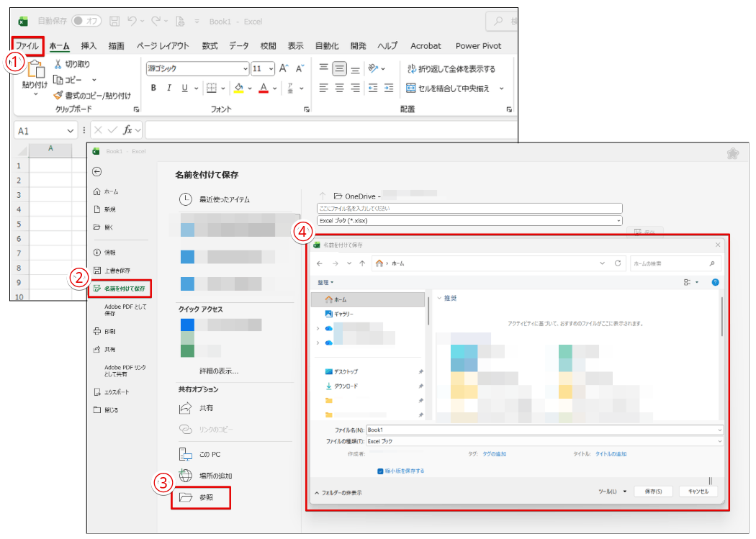Click the format painter brush icon
The image size is (756, 539).
click(58, 95)
